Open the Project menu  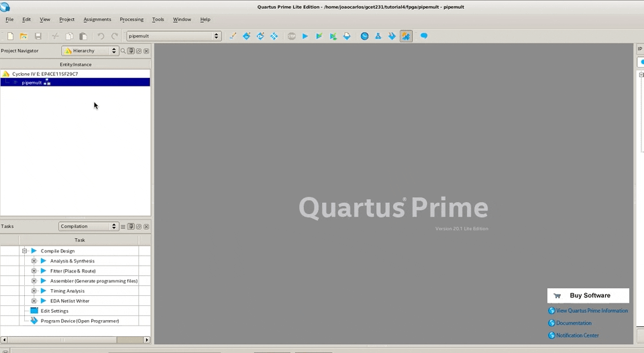(66, 19)
